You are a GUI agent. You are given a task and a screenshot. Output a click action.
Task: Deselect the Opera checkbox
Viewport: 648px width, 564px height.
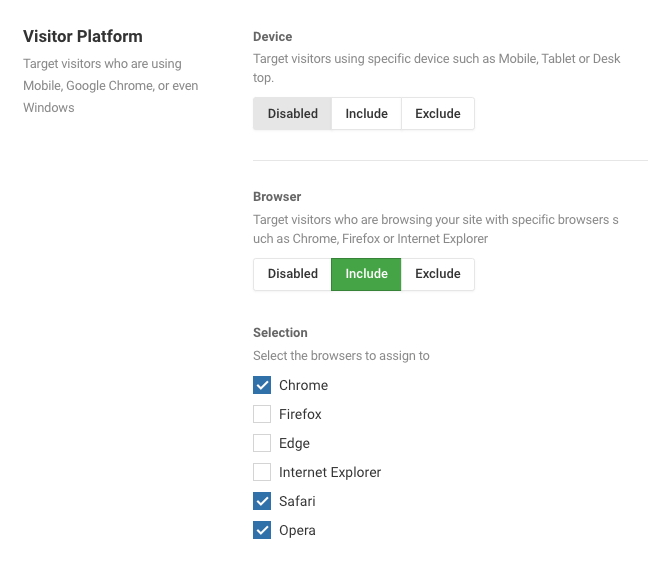pyautogui.click(x=262, y=530)
